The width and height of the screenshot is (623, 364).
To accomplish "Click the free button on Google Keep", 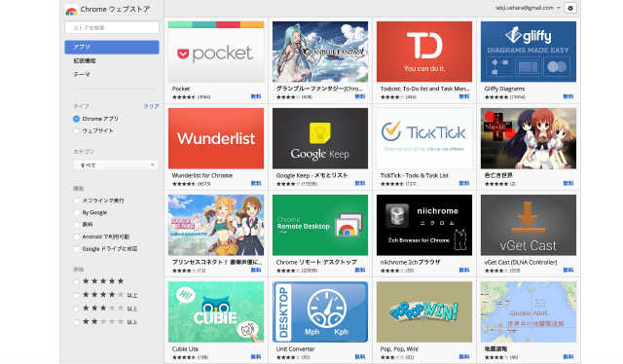I will tap(360, 183).
